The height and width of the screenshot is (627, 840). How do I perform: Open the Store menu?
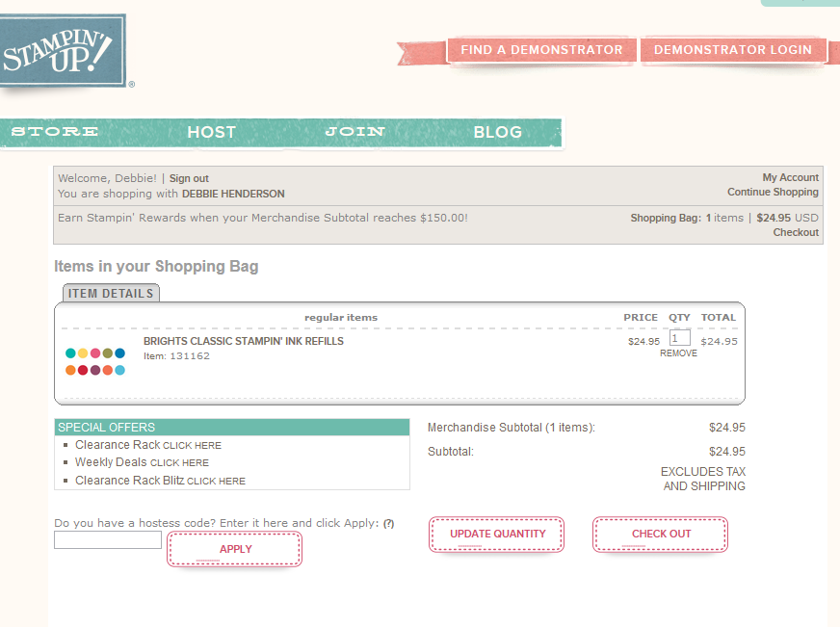(x=55, y=132)
